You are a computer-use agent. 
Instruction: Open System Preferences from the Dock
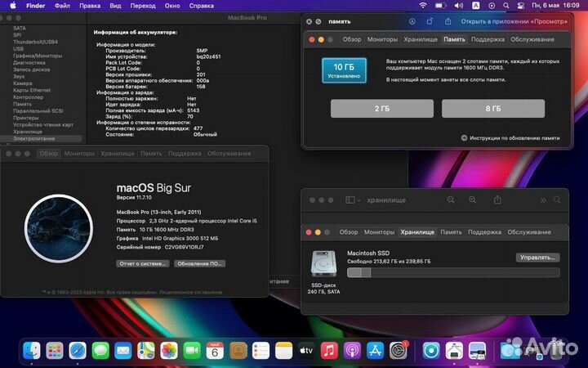pyautogui.click(x=399, y=351)
